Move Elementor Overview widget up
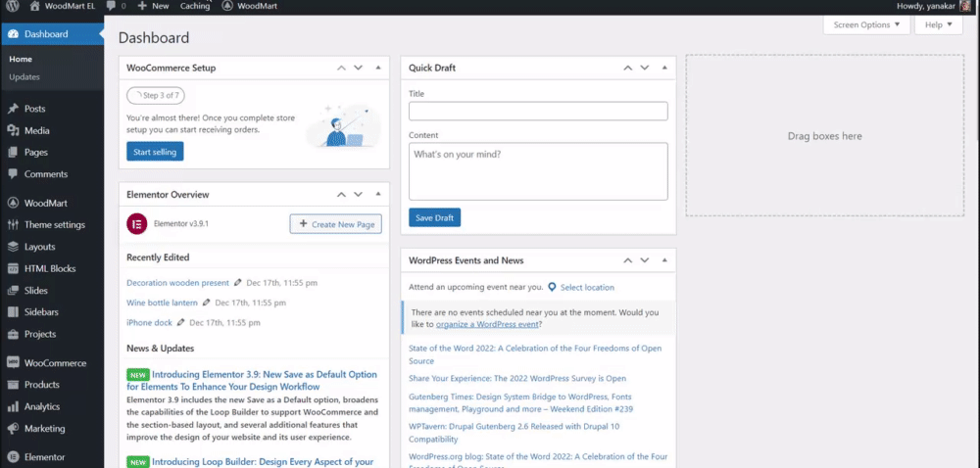Viewport: 980px width, 468px height. (x=341, y=194)
